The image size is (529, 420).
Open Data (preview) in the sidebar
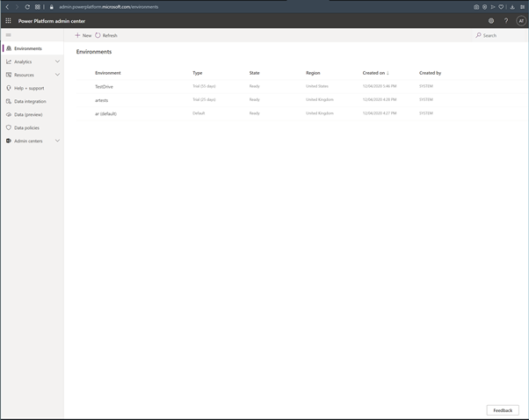coord(28,114)
